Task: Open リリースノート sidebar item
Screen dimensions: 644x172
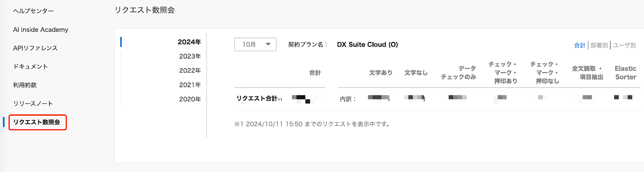Action: point(33,104)
